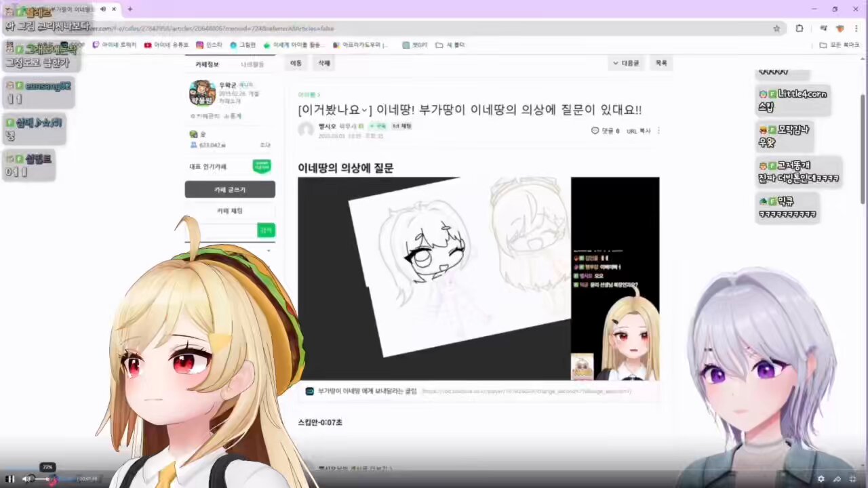Viewport: 868px width, 488px height.
Task: Click the embedded drawing video thumbnail
Action: (x=478, y=279)
